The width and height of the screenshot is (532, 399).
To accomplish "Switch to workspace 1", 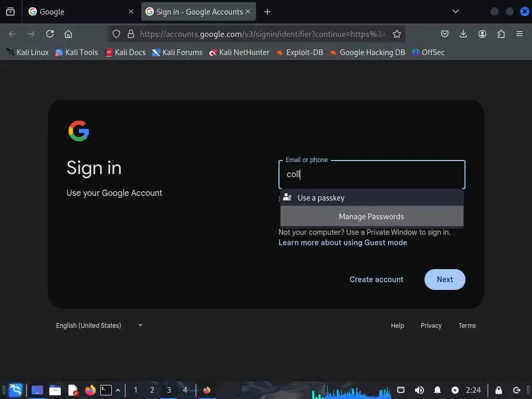I will 136,390.
